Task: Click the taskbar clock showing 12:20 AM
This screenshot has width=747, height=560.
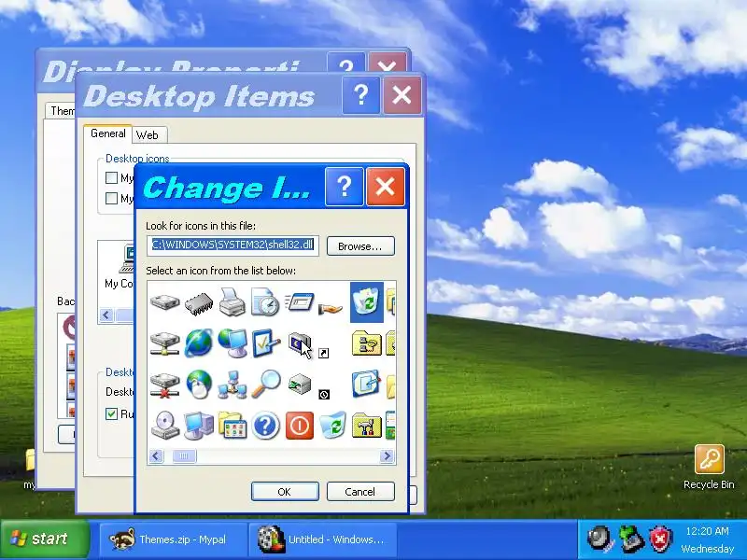Action: coord(708,531)
